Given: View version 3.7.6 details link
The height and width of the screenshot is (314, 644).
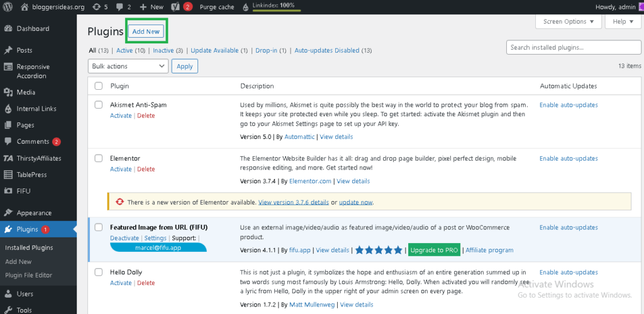Looking at the screenshot, I should [x=293, y=202].
